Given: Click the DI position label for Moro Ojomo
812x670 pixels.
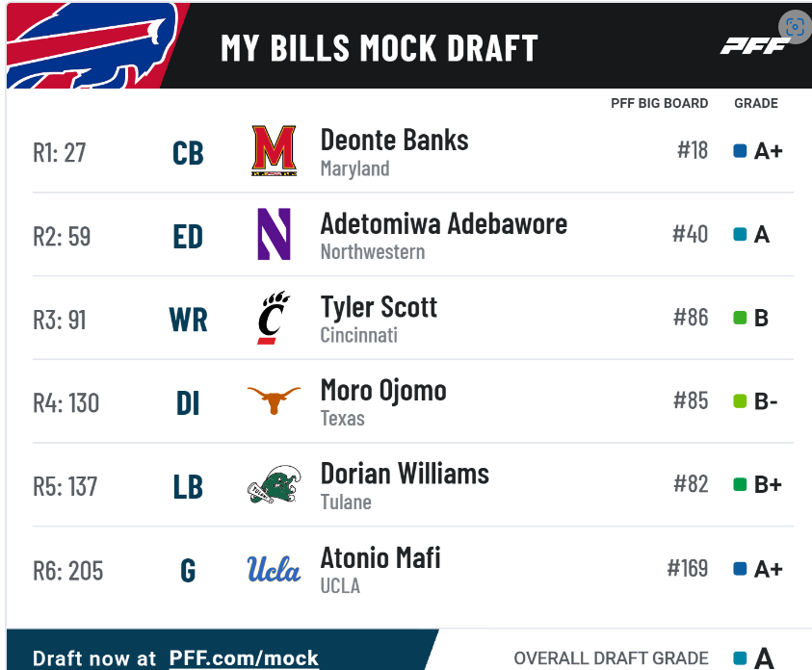Looking at the screenshot, I should 188,403.
